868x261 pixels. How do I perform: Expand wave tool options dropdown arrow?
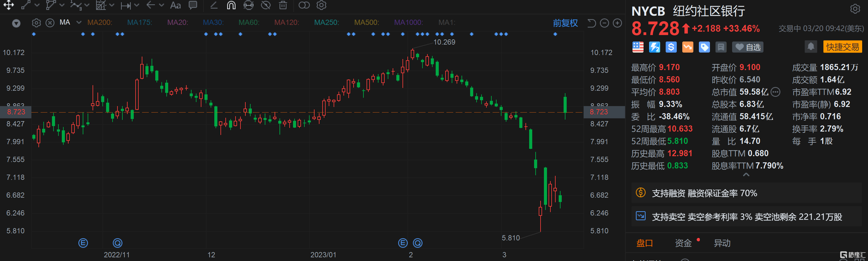tap(87, 6)
